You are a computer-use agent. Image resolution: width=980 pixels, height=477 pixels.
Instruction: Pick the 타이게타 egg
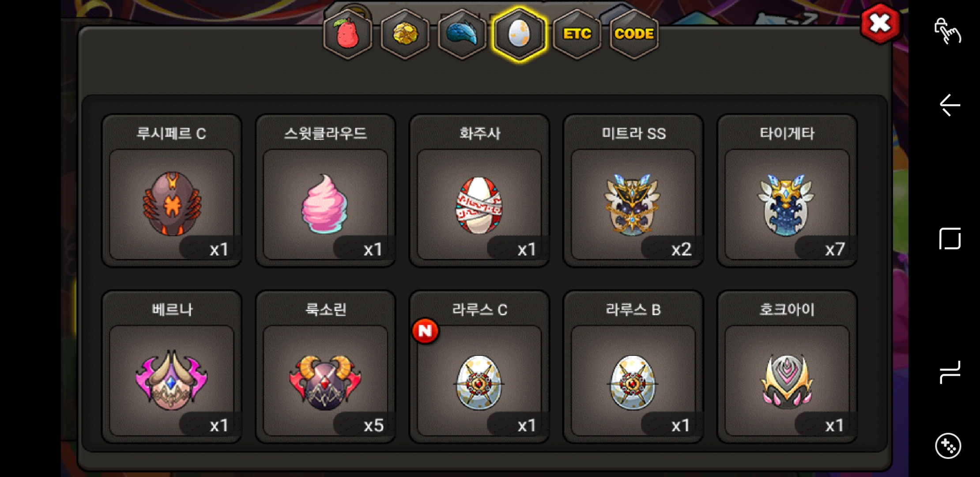tap(787, 191)
